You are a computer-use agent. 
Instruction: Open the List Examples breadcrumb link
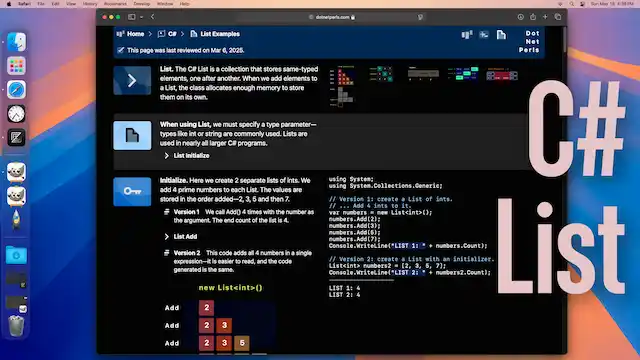220,34
